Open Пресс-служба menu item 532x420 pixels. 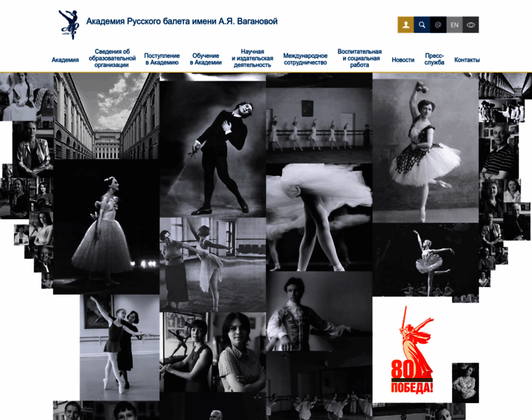[x=434, y=59]
